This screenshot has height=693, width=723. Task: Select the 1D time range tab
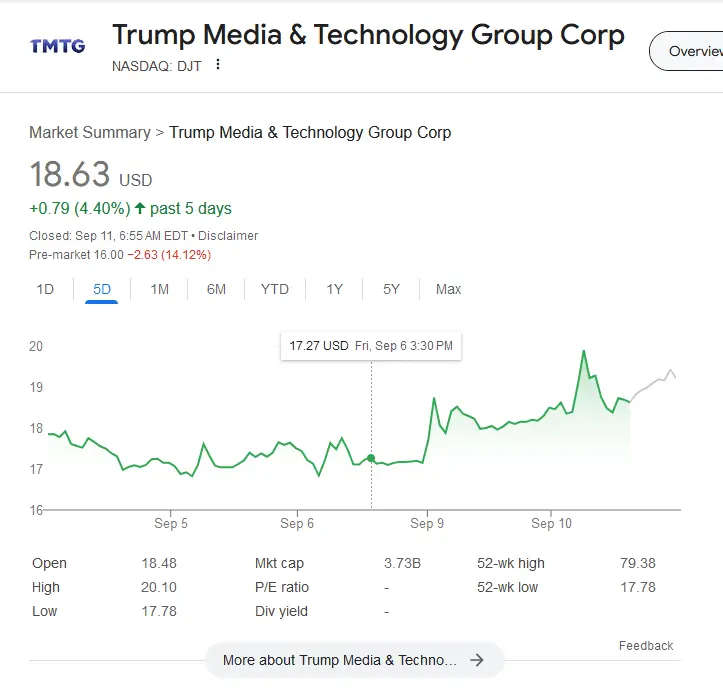click(45, 289)
